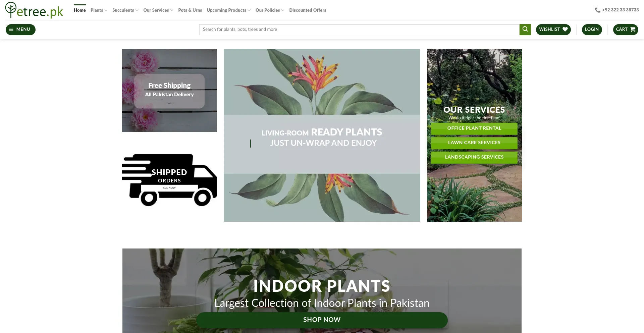Click the phone icon next to the number
This screenshot has width=644, height=333.
click(x=598, y=10)
